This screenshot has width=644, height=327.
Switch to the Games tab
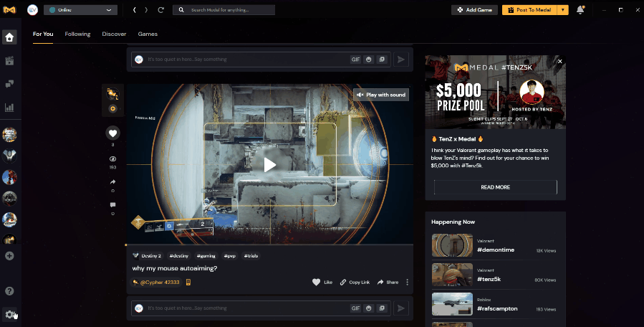(148, 34)
